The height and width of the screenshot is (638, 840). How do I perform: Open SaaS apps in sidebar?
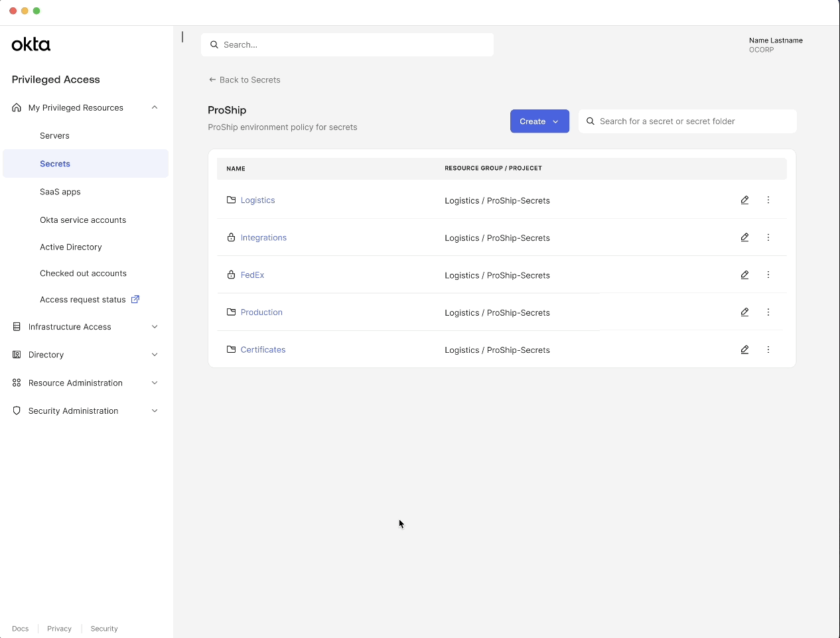pyautogui.click(x=60, y=192)
